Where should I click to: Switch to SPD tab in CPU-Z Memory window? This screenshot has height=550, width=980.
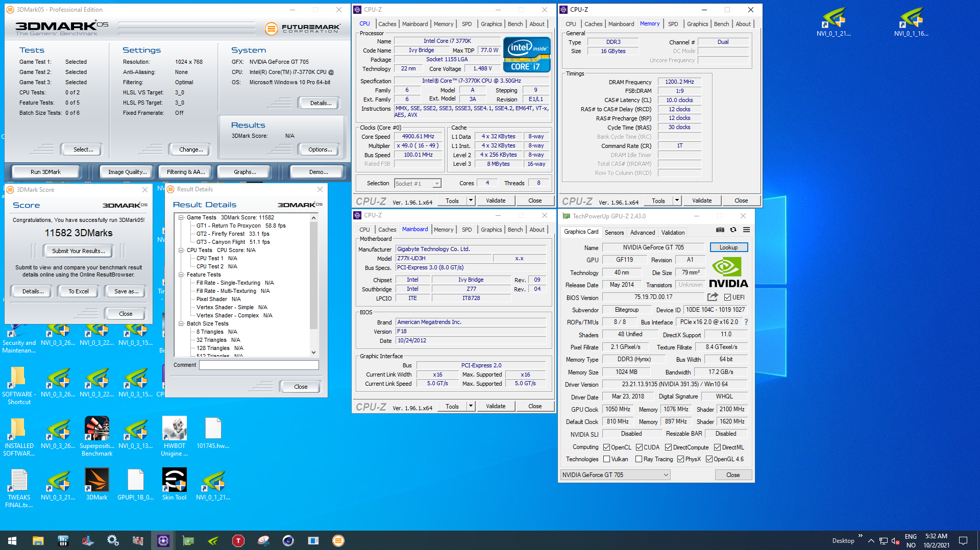673,24
